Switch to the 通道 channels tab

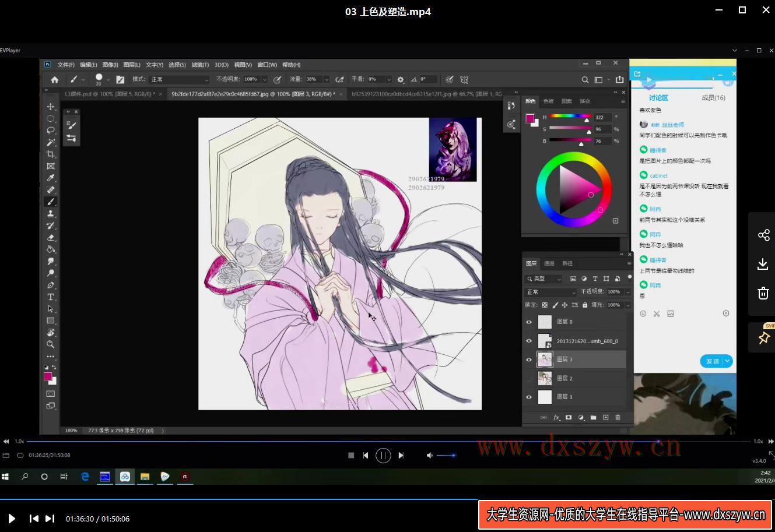pyautogui.click(x=549, y=263)
